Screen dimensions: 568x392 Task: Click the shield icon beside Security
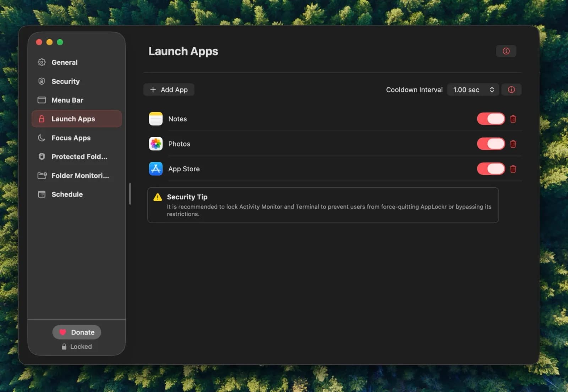(x=42, y=81)
